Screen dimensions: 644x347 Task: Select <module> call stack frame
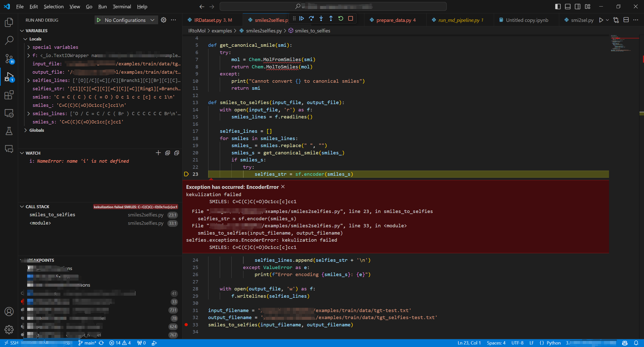coord(100,223)
